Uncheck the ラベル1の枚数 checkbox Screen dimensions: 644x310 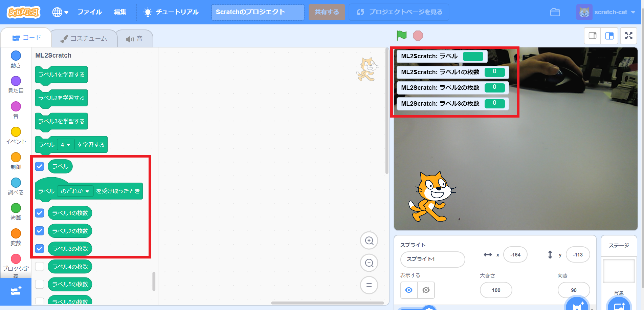pos(40,213)
